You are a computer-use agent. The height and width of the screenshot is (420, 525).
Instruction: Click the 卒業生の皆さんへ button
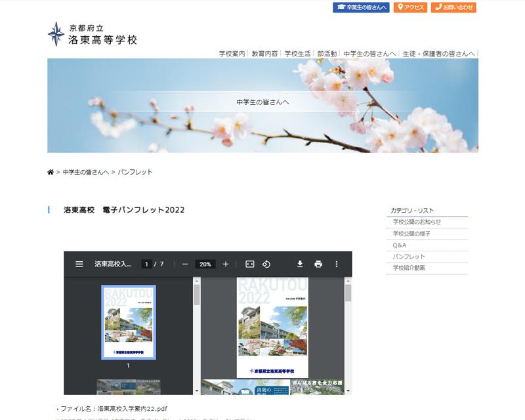(x=362, y=7)
